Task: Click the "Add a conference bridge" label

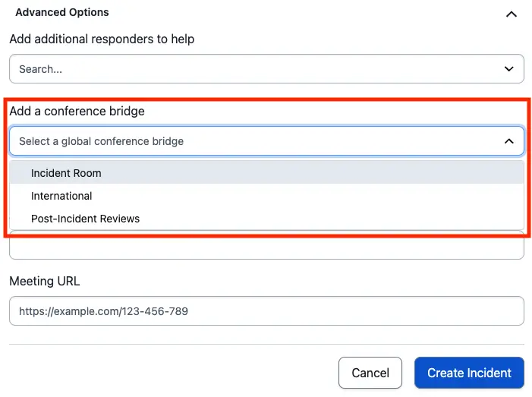Action: click(x=77, y=111)
